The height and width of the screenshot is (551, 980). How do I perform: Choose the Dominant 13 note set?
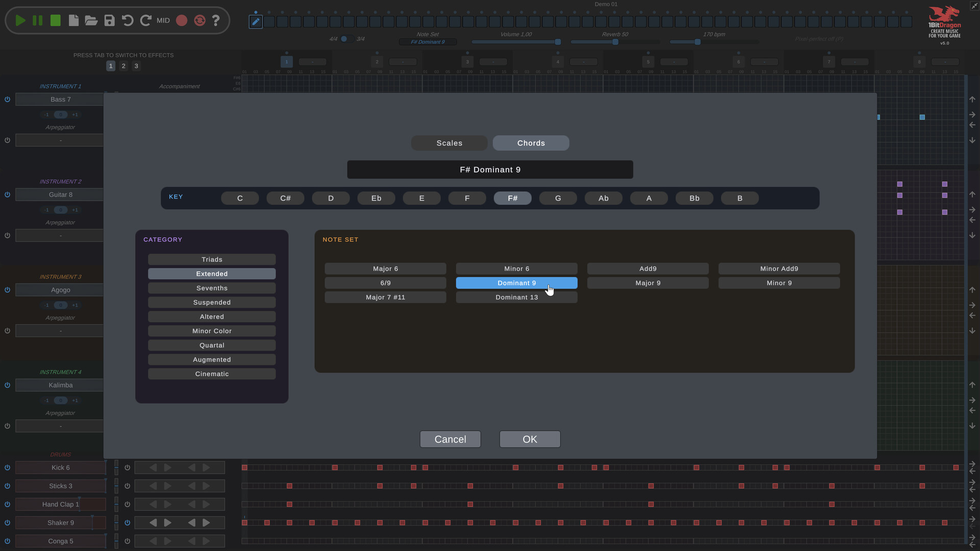pos(517,297)
